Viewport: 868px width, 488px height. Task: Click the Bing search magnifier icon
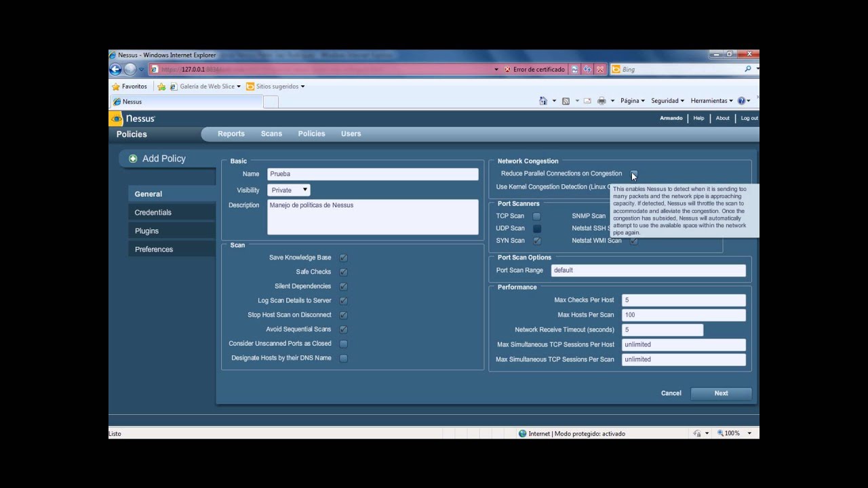pos(748,69)
